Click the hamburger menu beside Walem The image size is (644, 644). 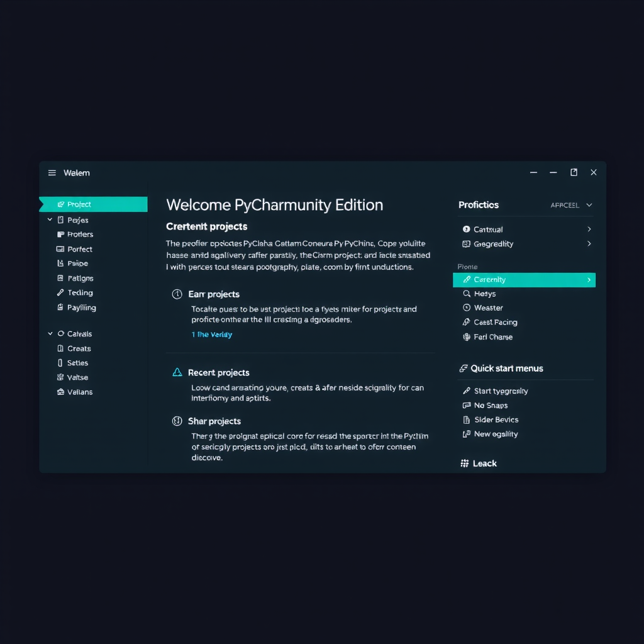pyautogui.click(x=52, y=172)
